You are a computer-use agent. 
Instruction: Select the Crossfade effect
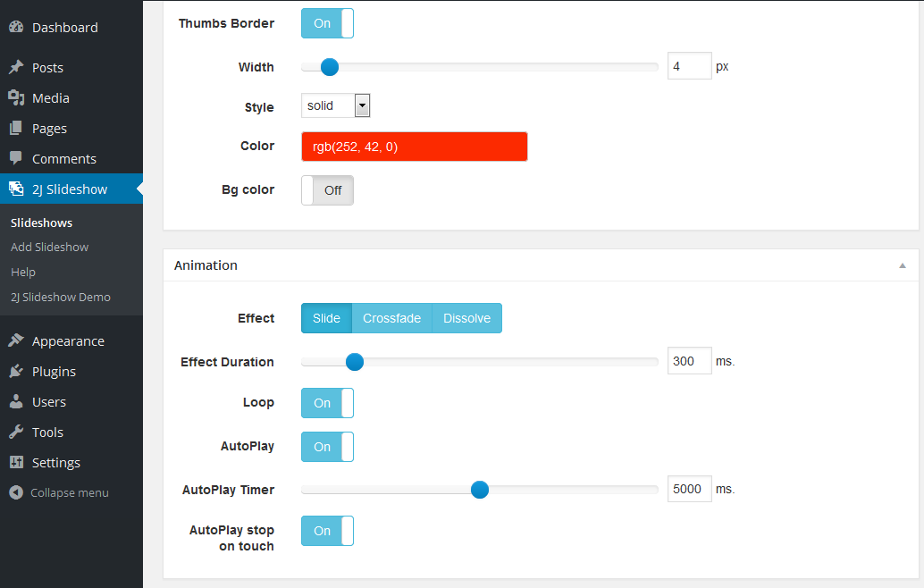click(x=392, y=318)
